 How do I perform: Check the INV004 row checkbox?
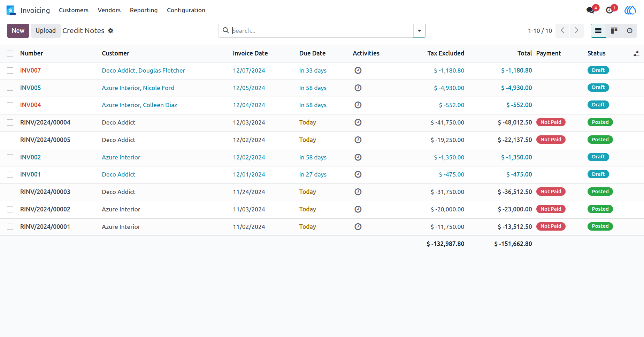10,105
